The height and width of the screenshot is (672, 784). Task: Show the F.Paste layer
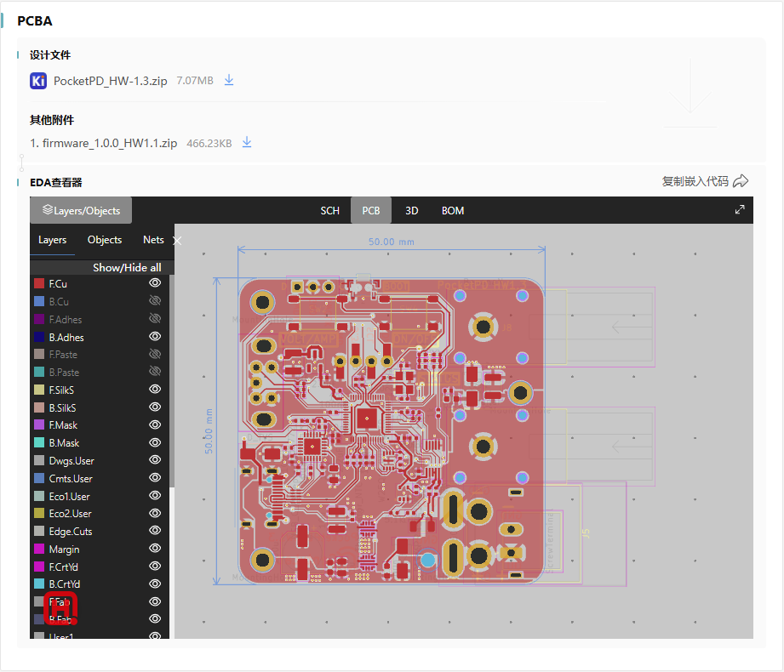coord(155,354)
